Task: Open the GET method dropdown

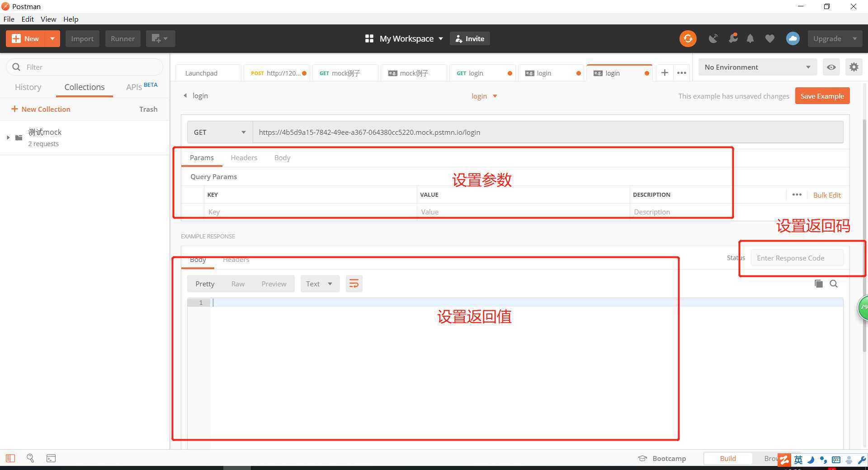Action: [x=220, y=132]
